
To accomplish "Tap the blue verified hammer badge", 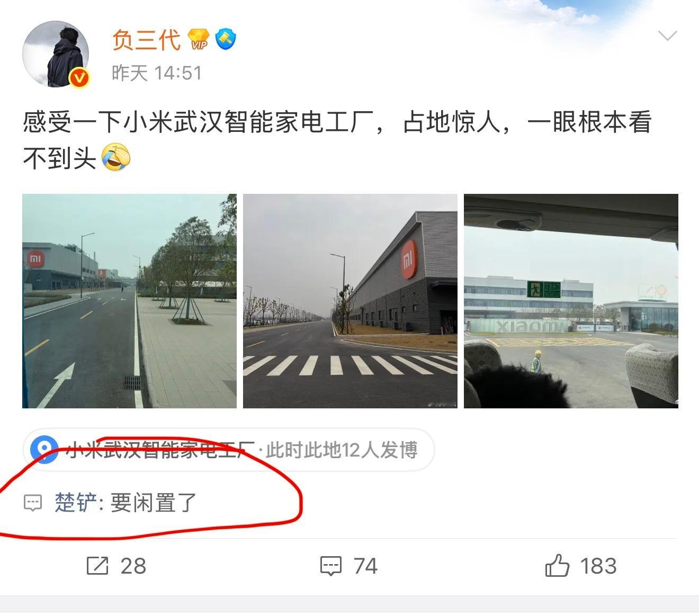I will [226, 40].
